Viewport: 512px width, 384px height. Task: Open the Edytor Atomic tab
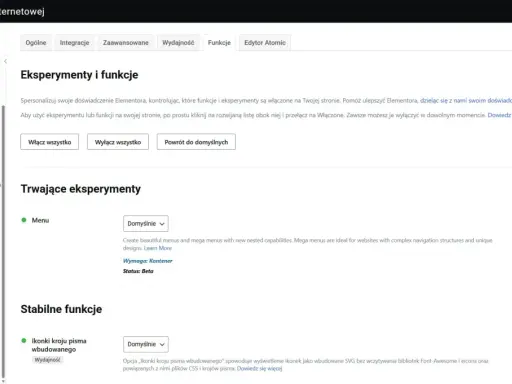click(x=265, y=43)
